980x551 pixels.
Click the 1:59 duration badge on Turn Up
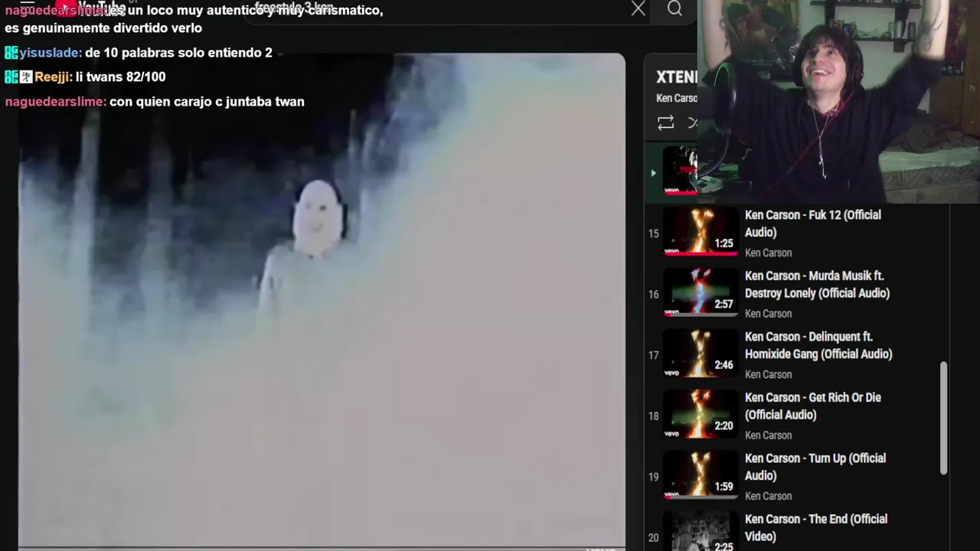(x=724, y=487)
